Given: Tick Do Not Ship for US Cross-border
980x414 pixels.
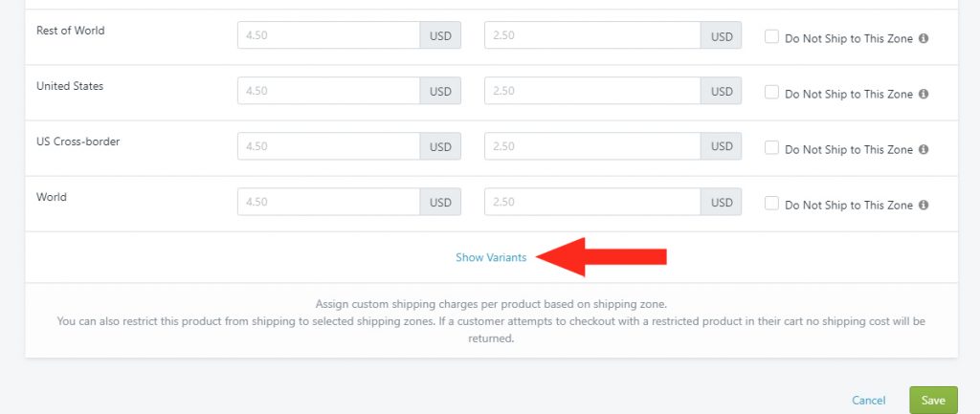Looking at the screenshot, I should pos(772,148).
